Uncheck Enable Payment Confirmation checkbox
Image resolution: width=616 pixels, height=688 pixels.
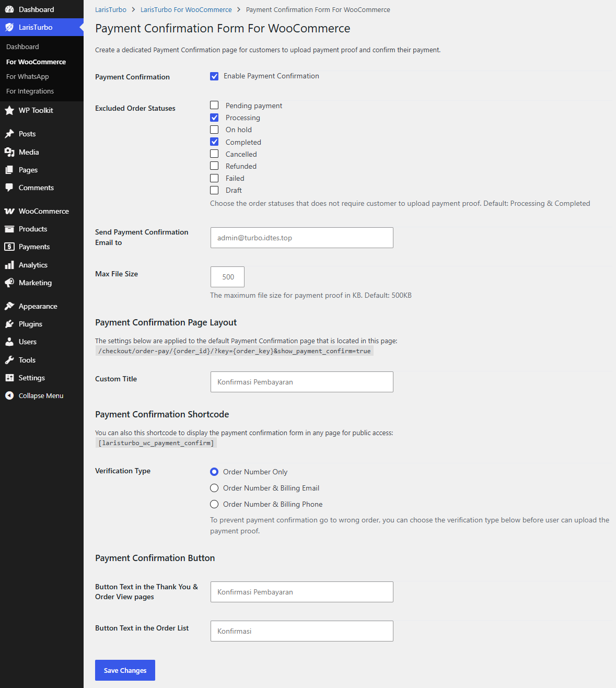pyautogui.click(x=214, y=76)
